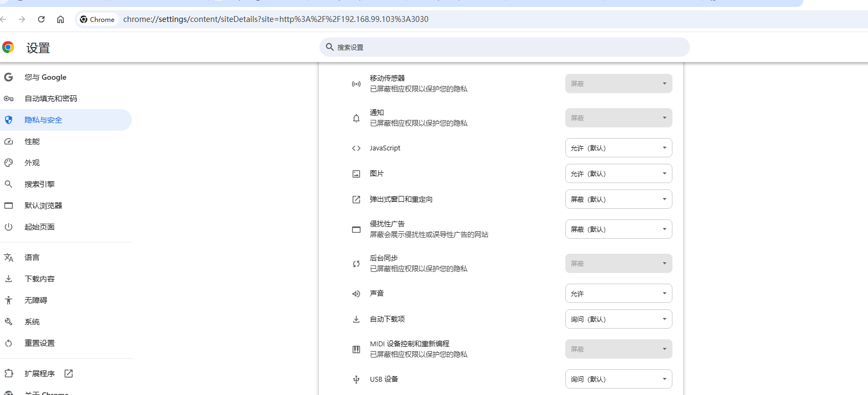Click the wrench system icon
Image resolution: width=868 pixels, height=395 pixels.
[9, 322]
